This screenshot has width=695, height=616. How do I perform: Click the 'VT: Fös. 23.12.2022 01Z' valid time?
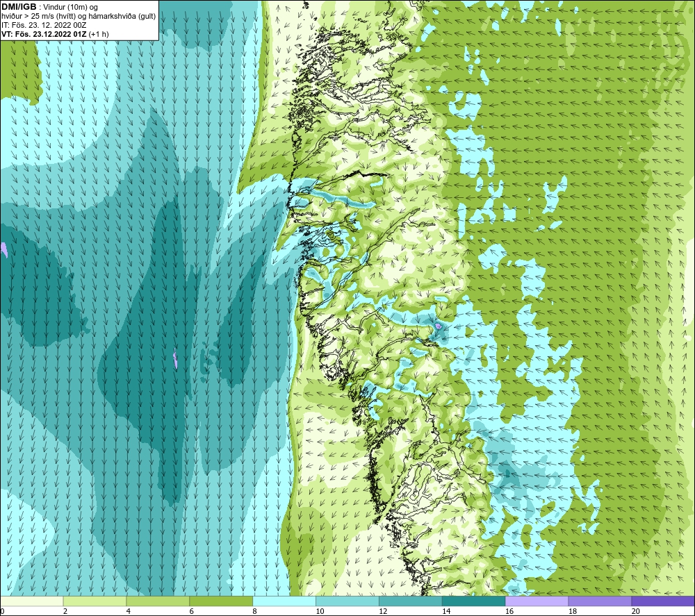pyautogui.click(x=44, y=34)
